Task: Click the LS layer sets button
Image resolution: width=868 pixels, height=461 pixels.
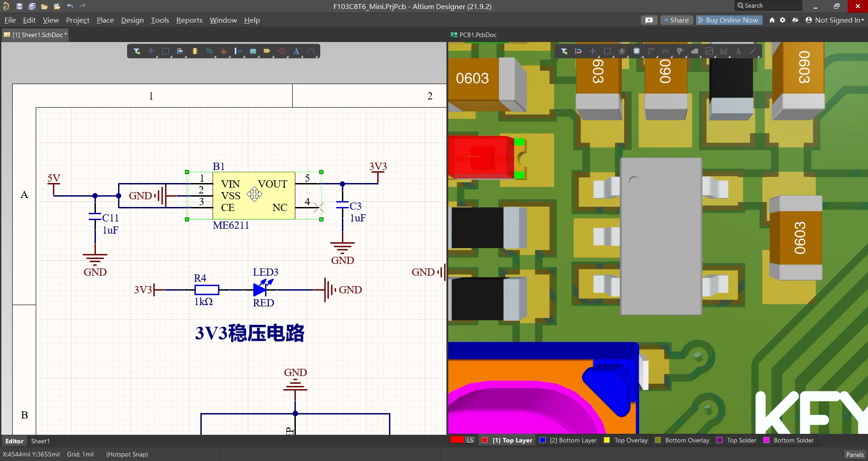Action: (470, 440)
